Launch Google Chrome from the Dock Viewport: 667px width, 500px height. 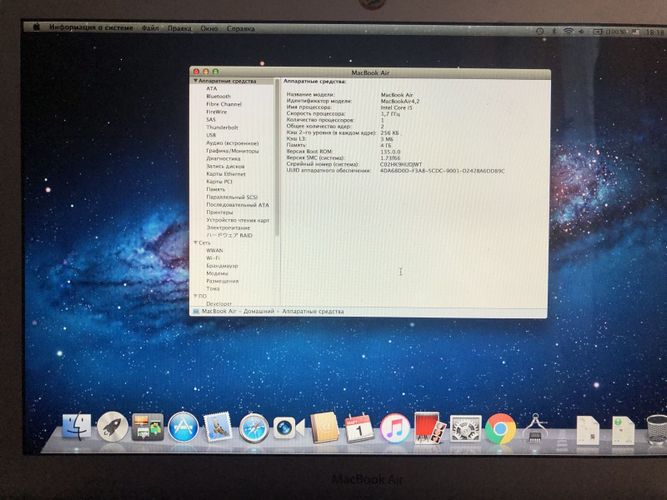[x=500, y=429]
